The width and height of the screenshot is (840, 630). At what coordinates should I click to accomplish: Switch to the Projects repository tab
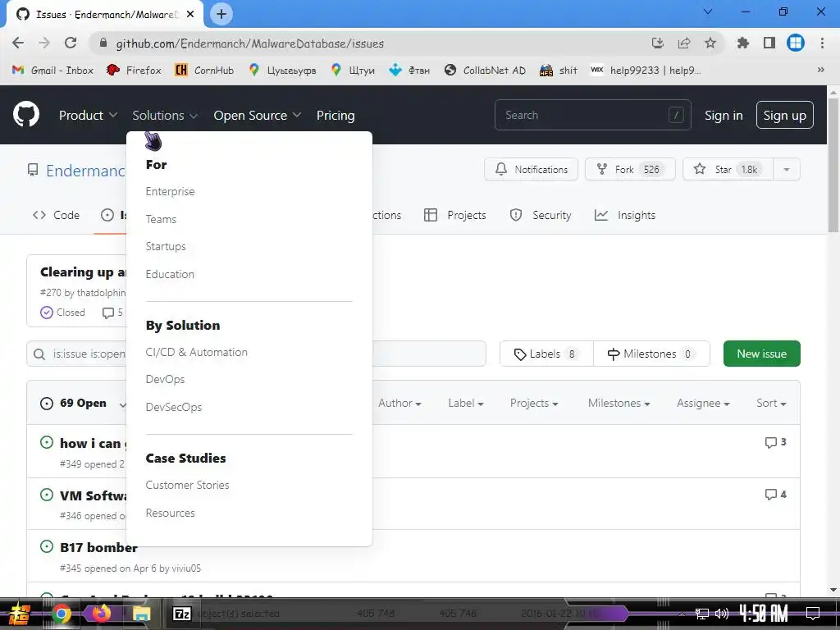(454, 215)
